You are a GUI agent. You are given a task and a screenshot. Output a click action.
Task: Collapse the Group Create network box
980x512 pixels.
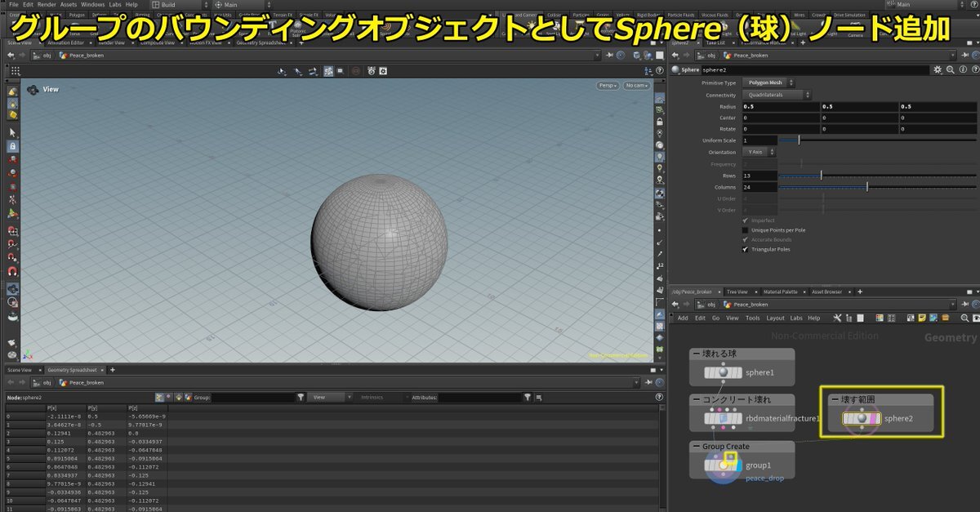pyautogui.click(x=696, y=447)
